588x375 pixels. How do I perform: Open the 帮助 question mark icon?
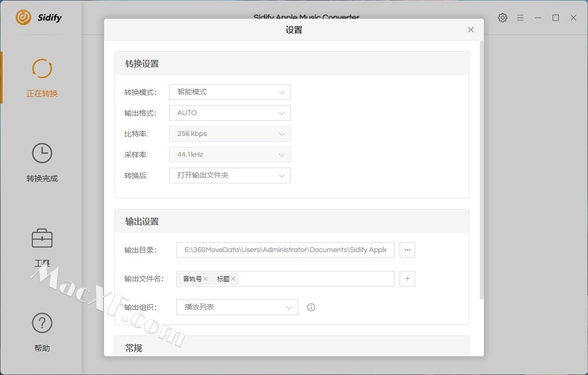(42, 323)
